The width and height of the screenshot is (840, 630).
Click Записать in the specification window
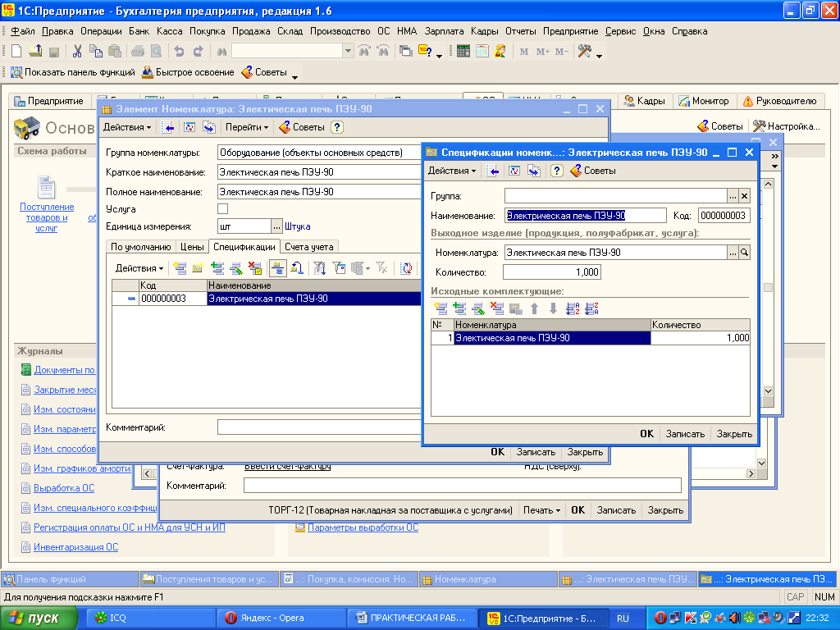coord(685,434)
